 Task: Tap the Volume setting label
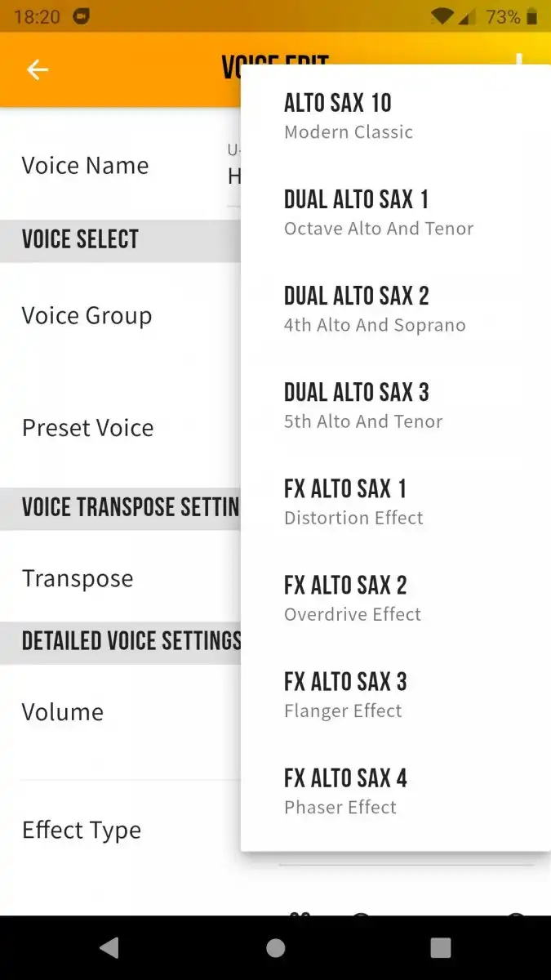coord(62,712)
